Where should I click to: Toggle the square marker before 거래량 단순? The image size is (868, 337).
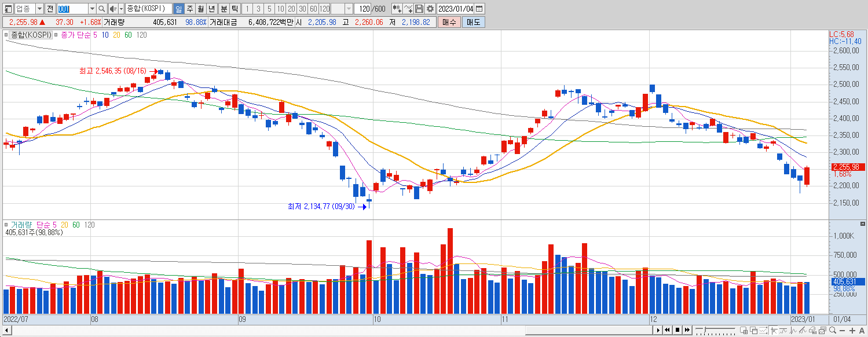click(6, 225)
